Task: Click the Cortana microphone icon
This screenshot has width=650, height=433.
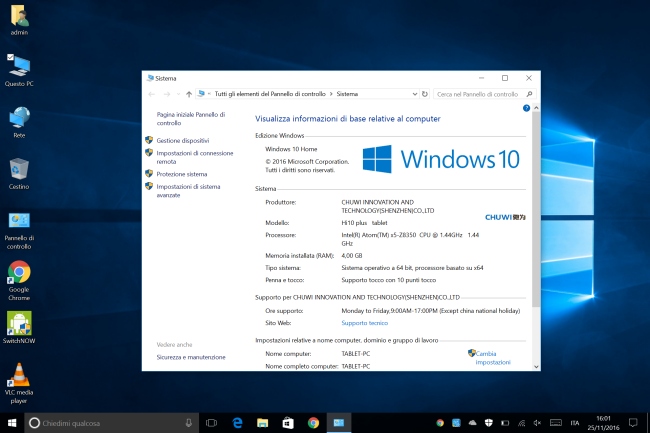Action: (x=189, y=423)
